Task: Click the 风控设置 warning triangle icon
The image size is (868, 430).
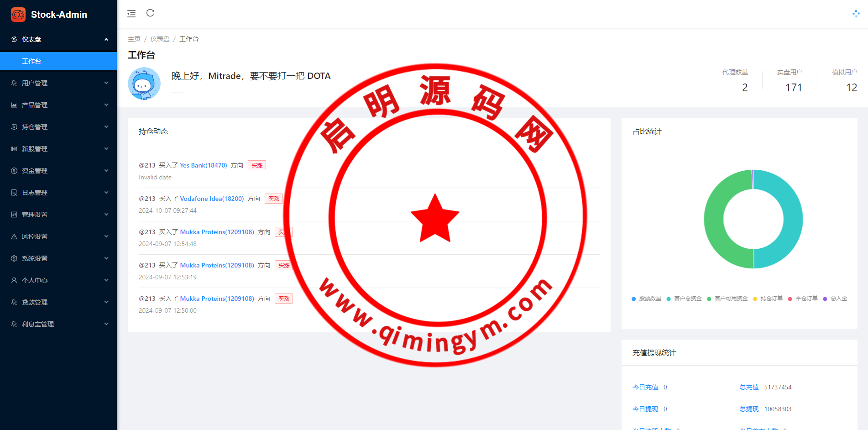Action: pyautogui.click(x=14, y=236)
